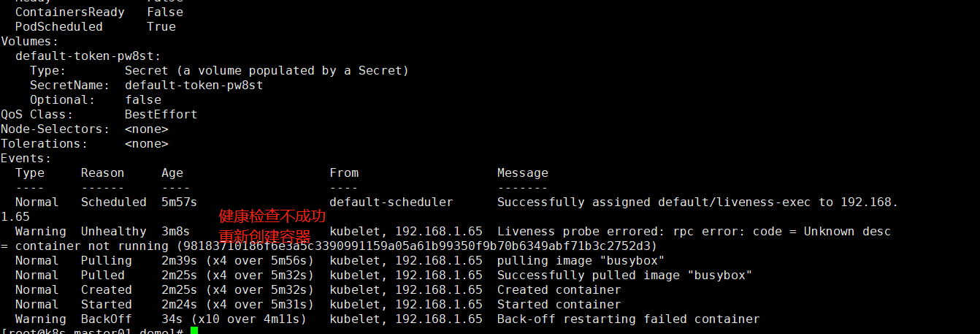Click the "default-scheduler" From entry
Image resolution: width=980 pixels, height=334 pixels.
coord(391,202)
